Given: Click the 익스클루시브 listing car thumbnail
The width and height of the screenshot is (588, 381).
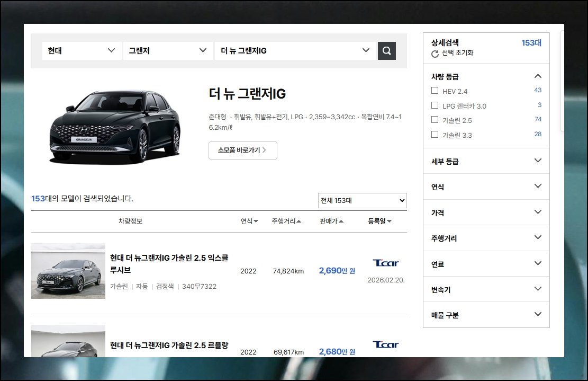Looking at the screenshot, I should click(68, 271).
